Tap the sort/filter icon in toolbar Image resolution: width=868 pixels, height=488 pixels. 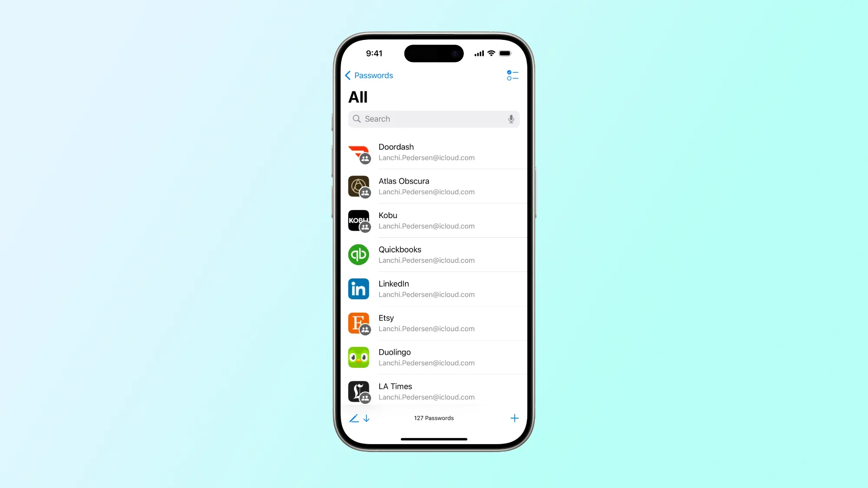[x=511, y=75]
